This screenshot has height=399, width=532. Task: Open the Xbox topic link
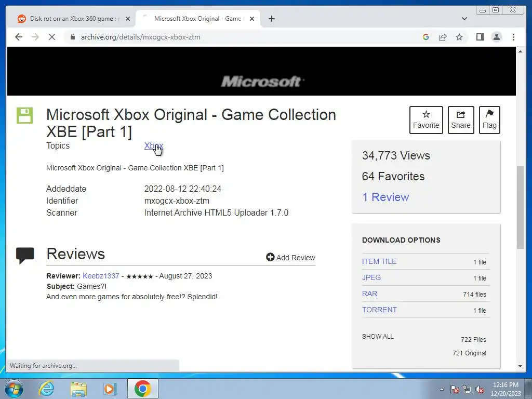pos(153,145)
